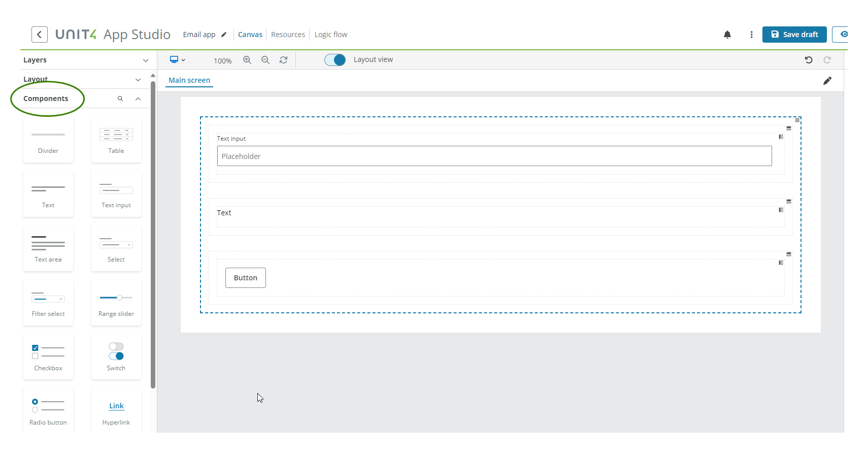Select the Table component
The width and height of the screenshot is (868, 453).
coord(116,140)
